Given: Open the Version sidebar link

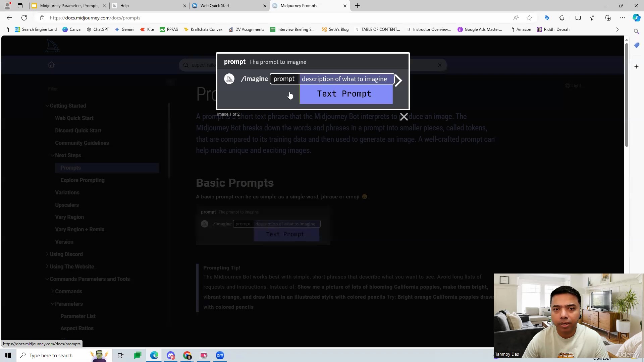Looking at the screenshot, I should 64,242.
